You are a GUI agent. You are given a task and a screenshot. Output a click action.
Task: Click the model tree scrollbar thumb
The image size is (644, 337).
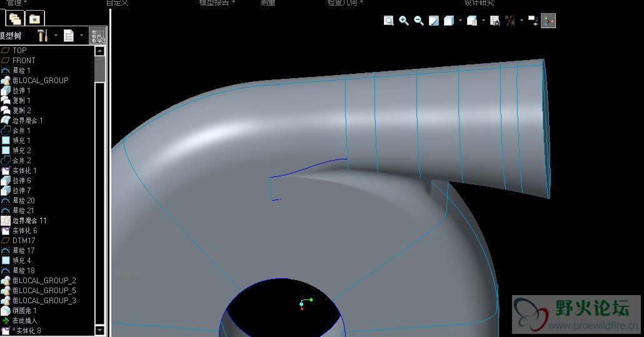click(99, 69)
